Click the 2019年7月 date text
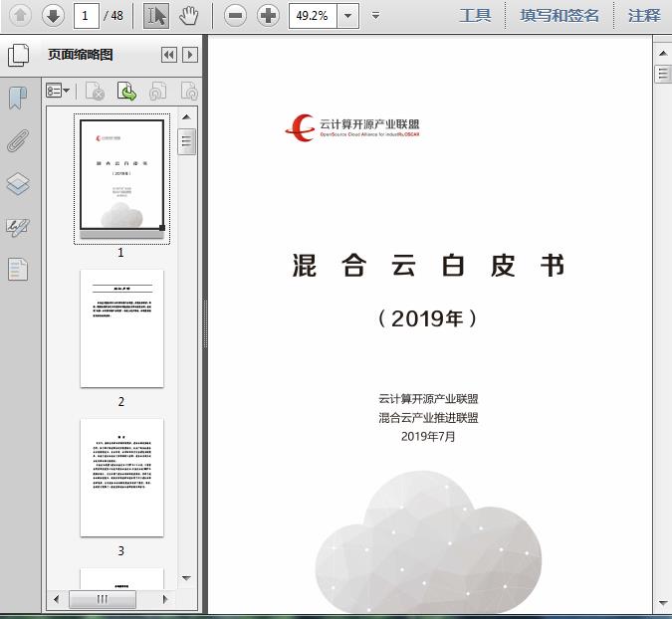Image resolution: width=672 pixels, height=619 pixels. pos(428,437)
